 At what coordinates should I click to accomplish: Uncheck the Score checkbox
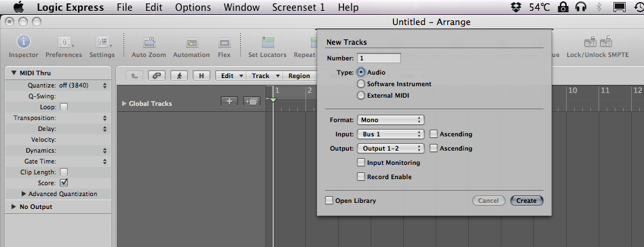pyautogui.click(x=64, y=183)
